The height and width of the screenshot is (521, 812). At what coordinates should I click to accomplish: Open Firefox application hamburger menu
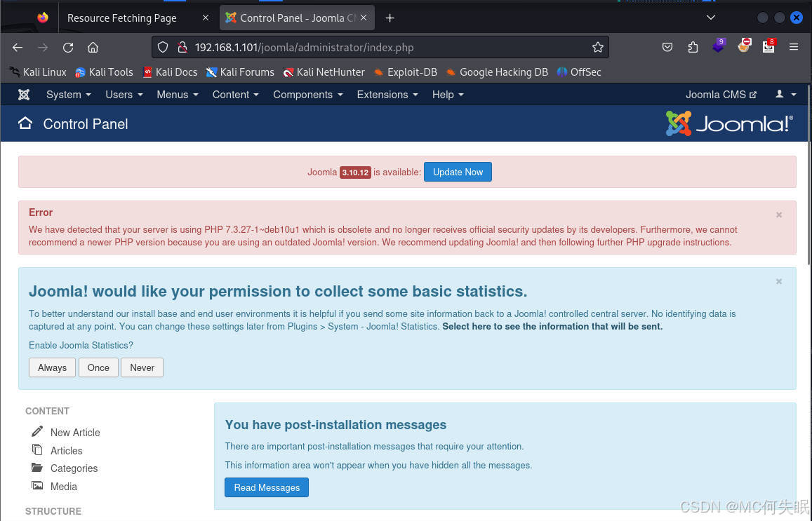click(x=794, y=48)
